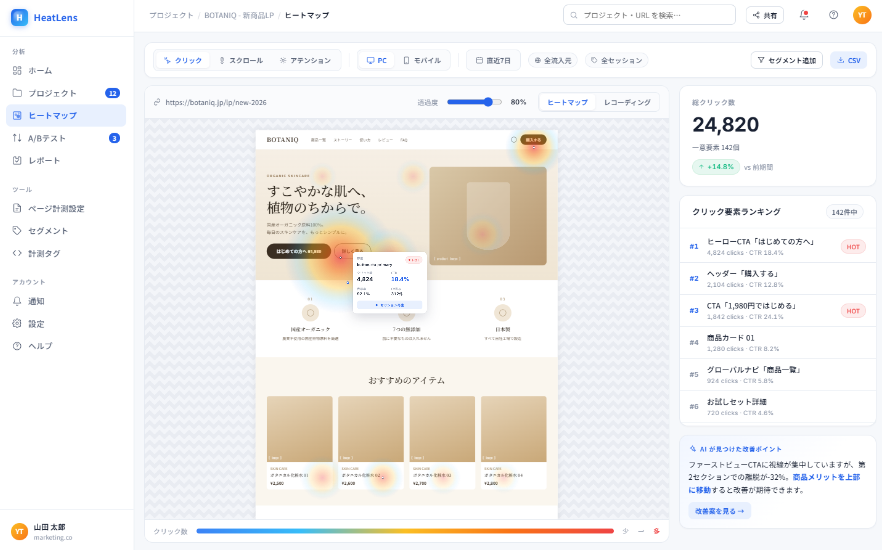
Task: Click the ヒートマップ sidebar icon
Action: coord(17,115)
